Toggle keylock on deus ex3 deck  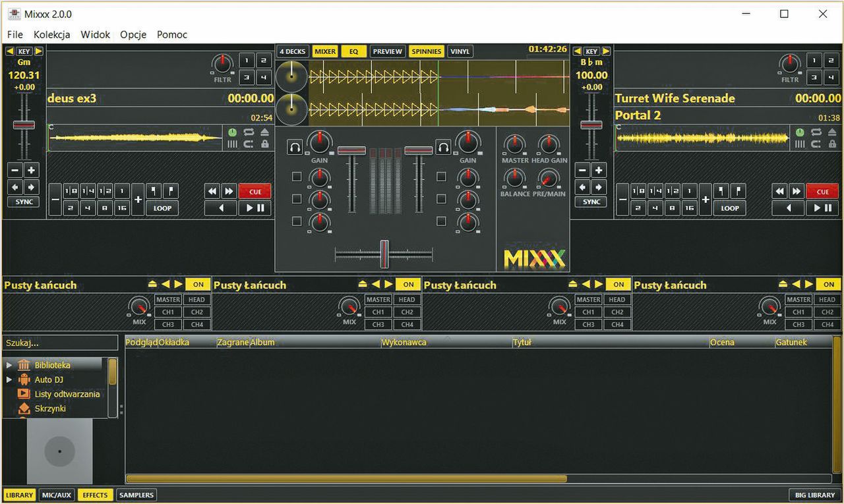[264, 144]
